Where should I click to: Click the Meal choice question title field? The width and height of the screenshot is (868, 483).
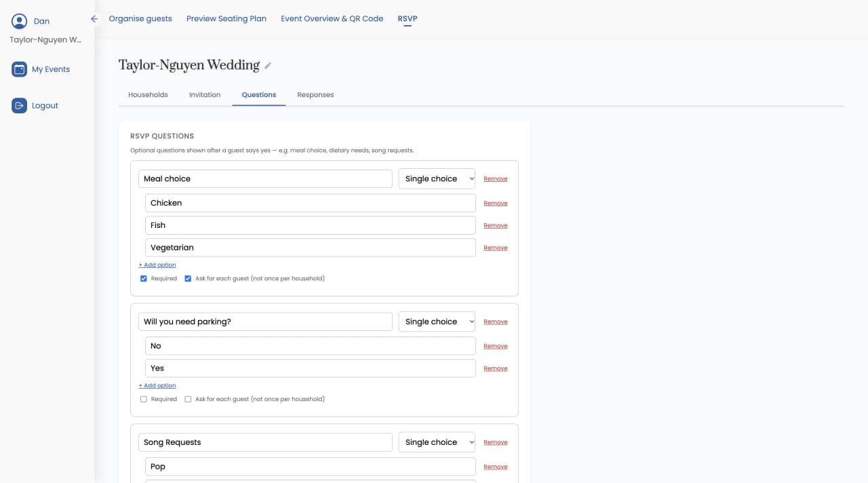tap(265, 179)
